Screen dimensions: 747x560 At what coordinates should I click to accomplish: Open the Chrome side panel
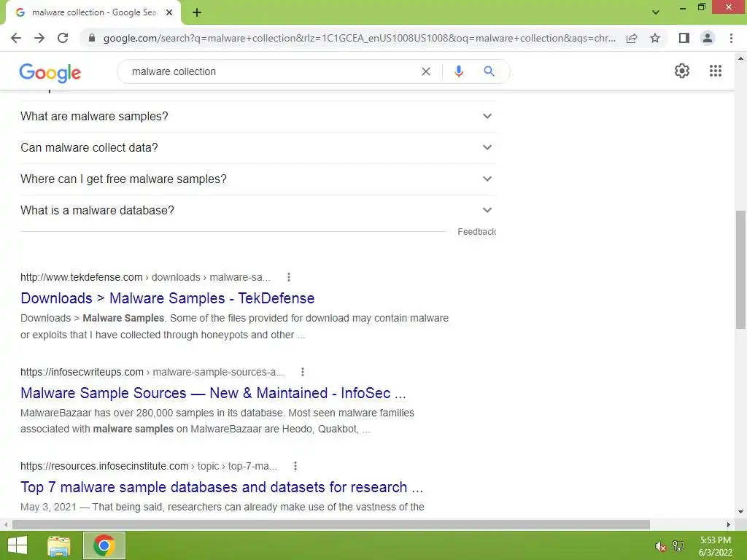pyautogui.click(x=684, y=38)
